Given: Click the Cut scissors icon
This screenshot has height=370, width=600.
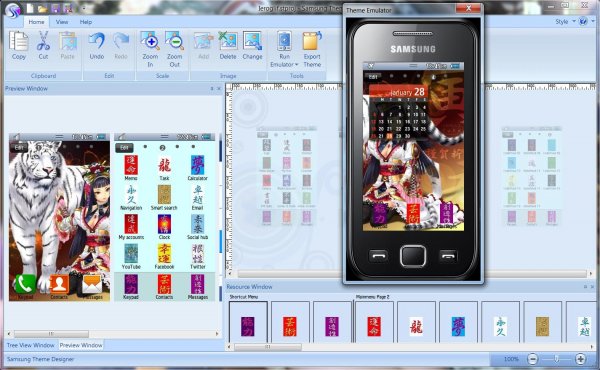Looking at the screenshot, I should click(43, 41).
